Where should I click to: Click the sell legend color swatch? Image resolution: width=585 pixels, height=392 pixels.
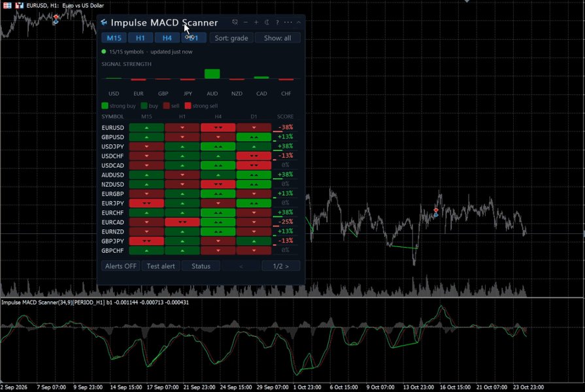(167, 106)
